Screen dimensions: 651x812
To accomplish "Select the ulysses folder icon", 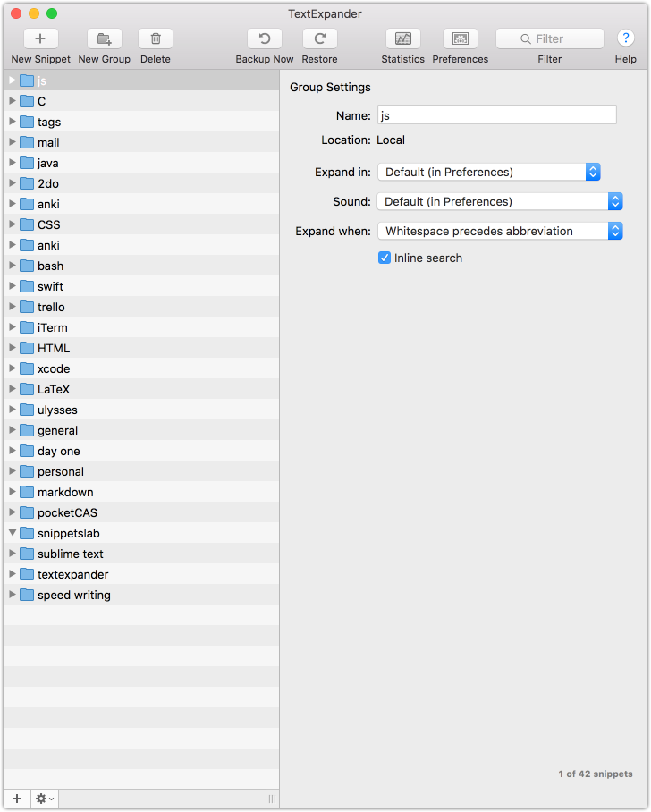I will tap(27, 410).
